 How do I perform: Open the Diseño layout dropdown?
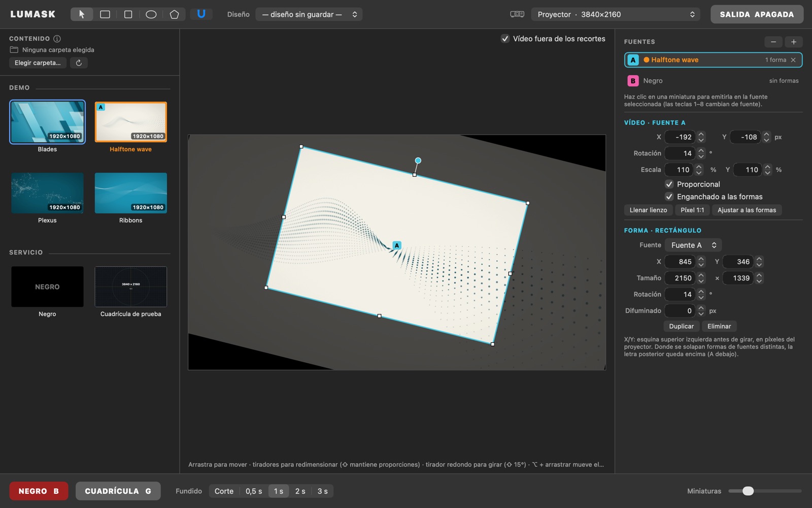coord(309,14)
